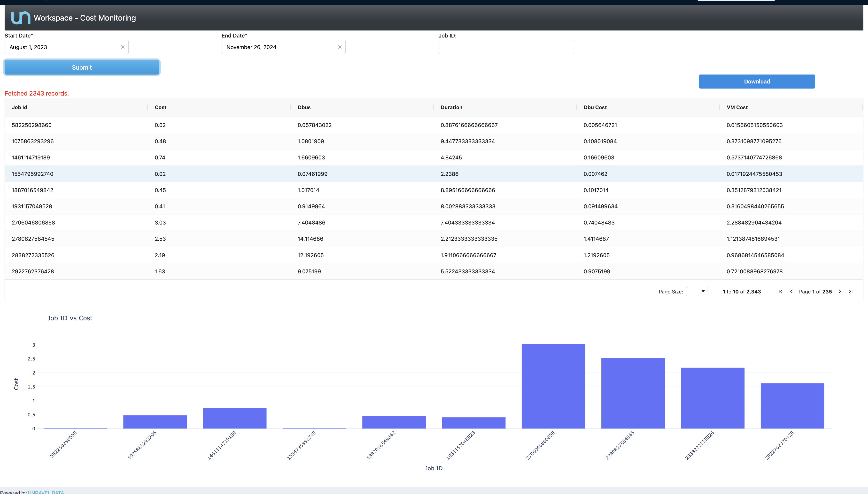Jump to the last page of results
The height and width of the screenshot is (494, 868).
851,292
